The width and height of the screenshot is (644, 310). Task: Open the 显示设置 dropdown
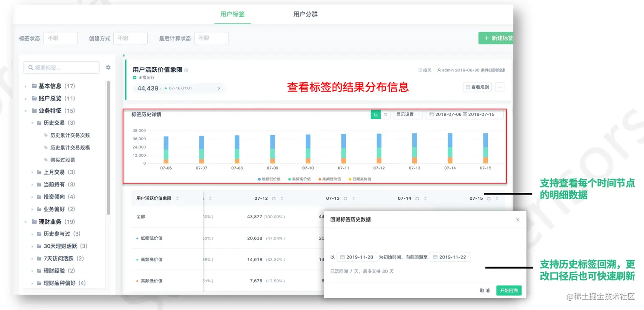[408, 115]
